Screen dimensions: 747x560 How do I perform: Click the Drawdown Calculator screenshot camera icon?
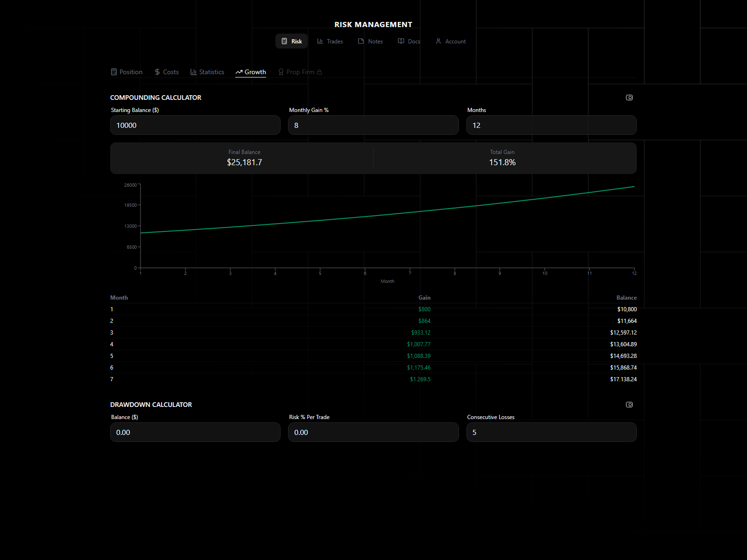coord(629,405)
